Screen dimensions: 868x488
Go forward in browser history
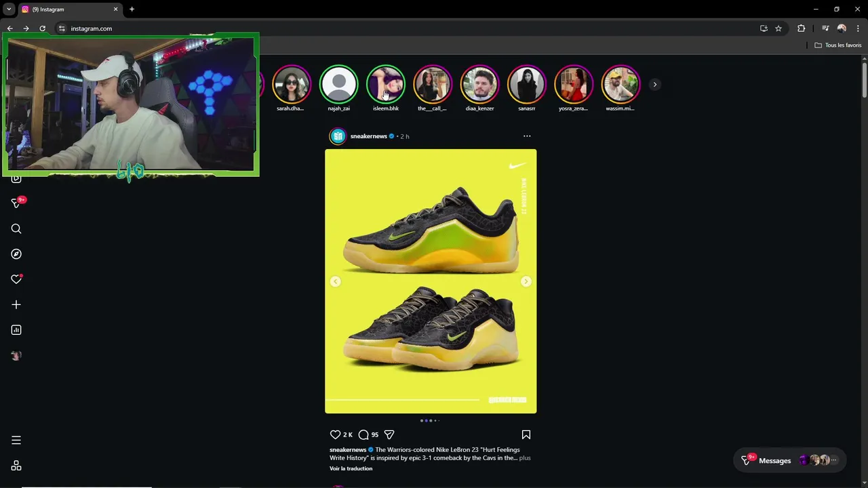(26, 28)
